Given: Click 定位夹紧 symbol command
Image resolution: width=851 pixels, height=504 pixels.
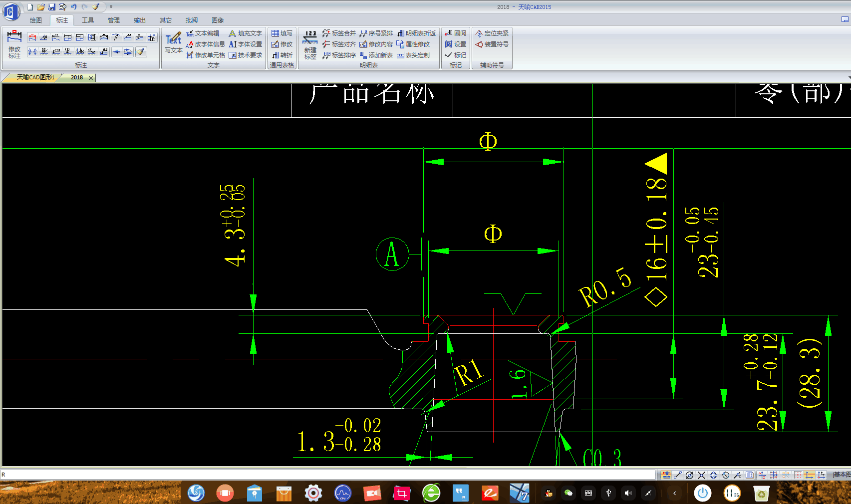Looking at the screenshot, I should coord(492,33).
